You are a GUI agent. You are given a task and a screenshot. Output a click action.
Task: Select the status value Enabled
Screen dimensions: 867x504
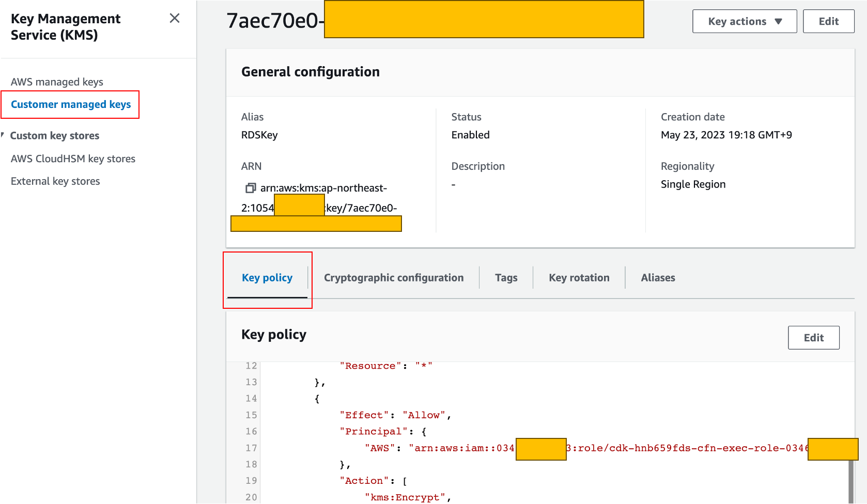coord(470,135)
